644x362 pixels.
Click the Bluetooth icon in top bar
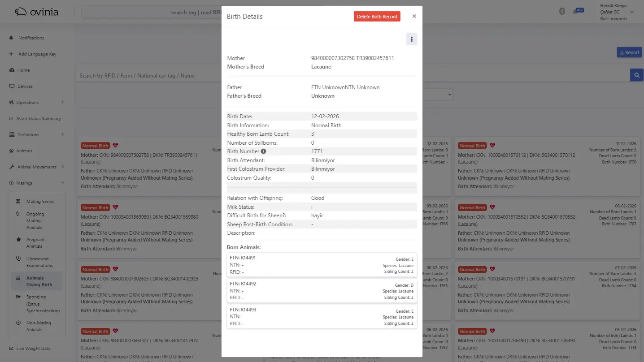pos(562,12)
